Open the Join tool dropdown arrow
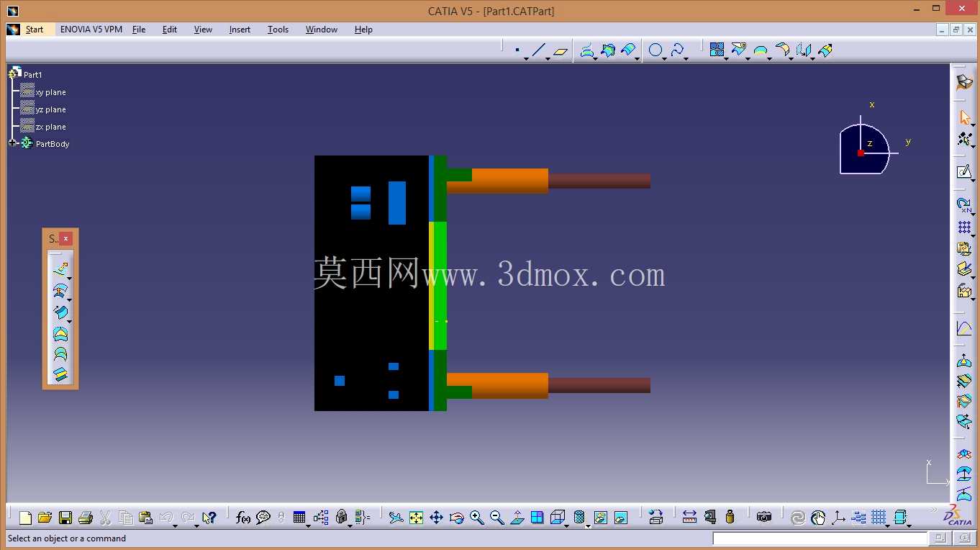This screenshot has height=550, width=980. tap(726, 58)
